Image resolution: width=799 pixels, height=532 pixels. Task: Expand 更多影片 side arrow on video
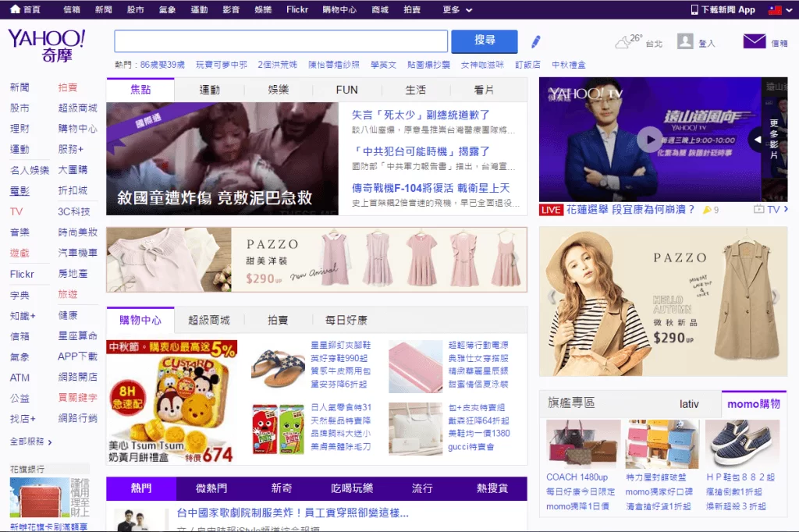coord(757,139)
